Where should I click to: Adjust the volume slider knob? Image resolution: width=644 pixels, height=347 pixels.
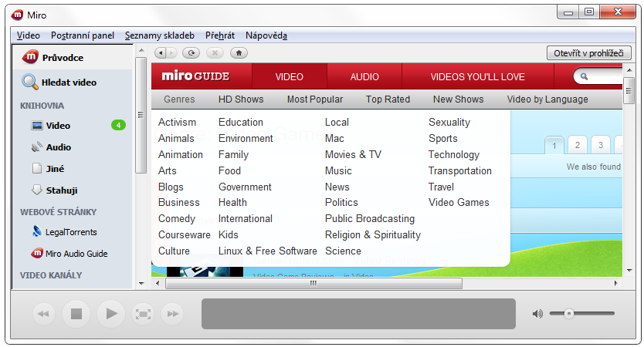(568, 314)
